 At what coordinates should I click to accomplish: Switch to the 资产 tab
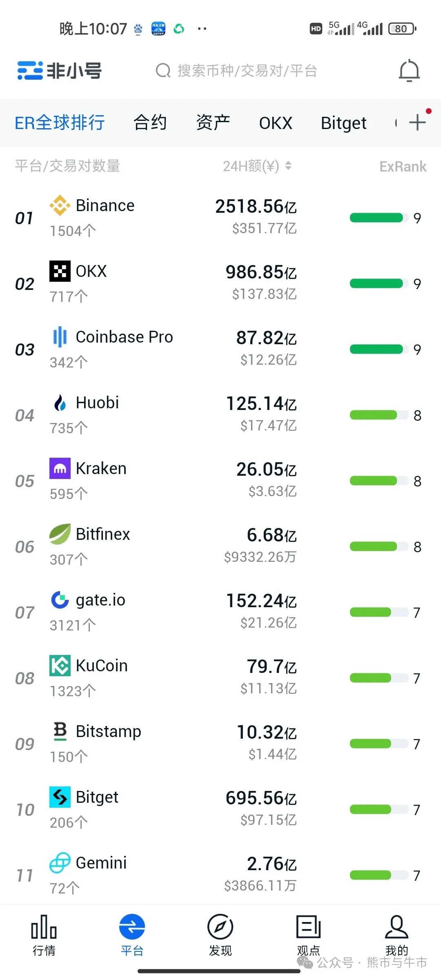pyautogui.click(x=213, y=122)
